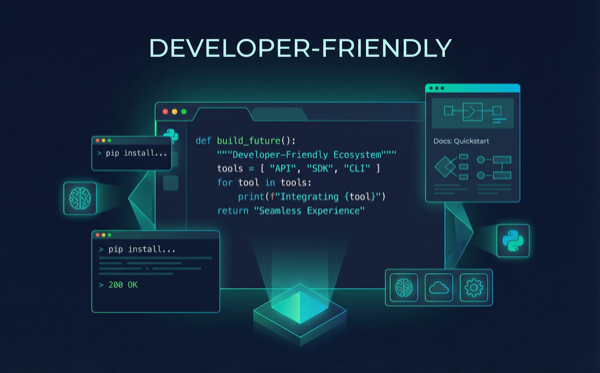The width and height of the screenshot is (600, 373).
Task: Open the gear settings icon
Action: coord(474,288)
